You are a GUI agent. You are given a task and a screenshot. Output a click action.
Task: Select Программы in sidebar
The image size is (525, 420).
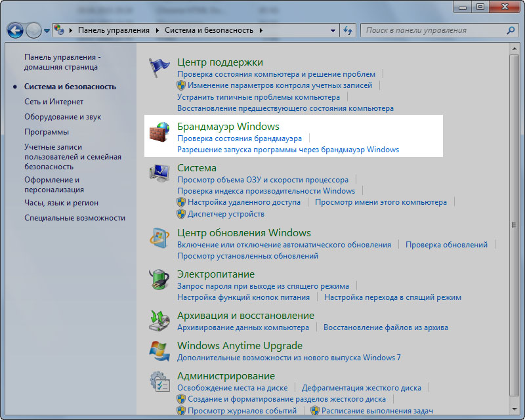(47, 132)
